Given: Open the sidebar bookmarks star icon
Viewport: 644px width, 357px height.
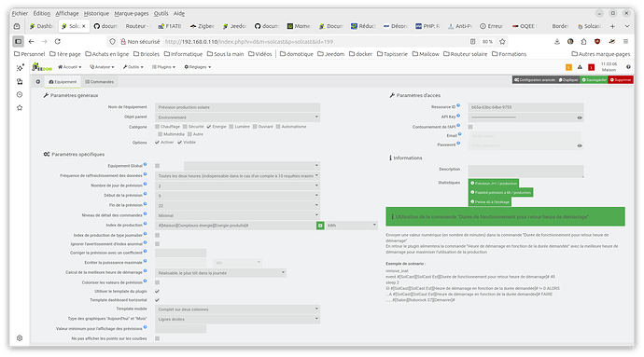Looking at the screenshot, I should pyautogui.click(x=20, y=108).
